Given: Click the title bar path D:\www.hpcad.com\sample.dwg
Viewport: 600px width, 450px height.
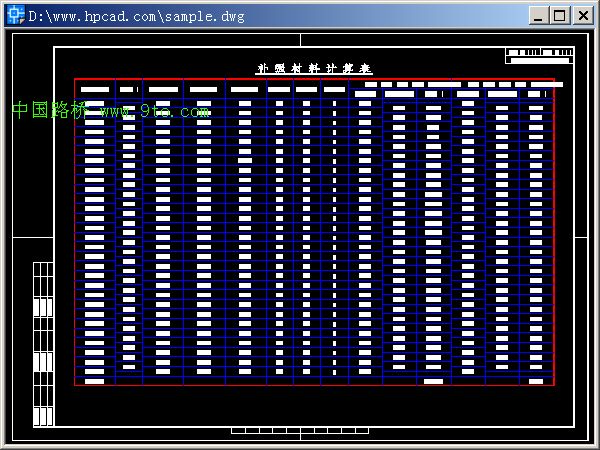Looking at the screenshot, I should [x=135, y=16].
